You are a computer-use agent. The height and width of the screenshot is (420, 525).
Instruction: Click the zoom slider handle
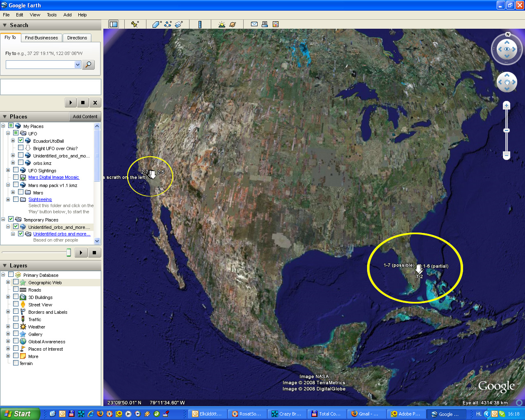[507, 130]
